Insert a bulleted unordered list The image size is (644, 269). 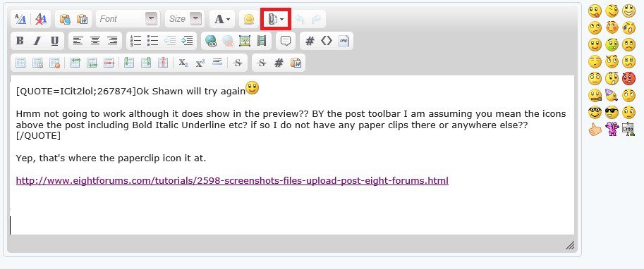153,41
